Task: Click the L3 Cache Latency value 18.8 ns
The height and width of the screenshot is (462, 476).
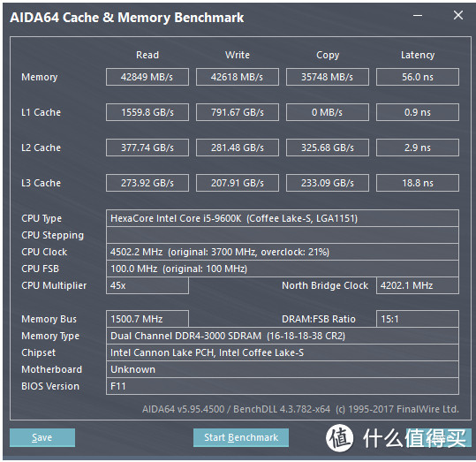Action: (418, 183)
